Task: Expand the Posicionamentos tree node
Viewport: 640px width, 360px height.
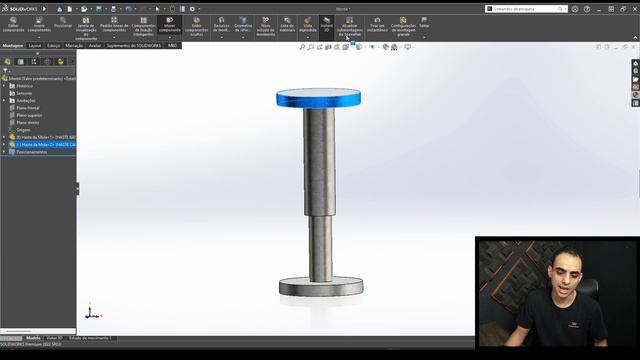Action: tap(4, 152)
